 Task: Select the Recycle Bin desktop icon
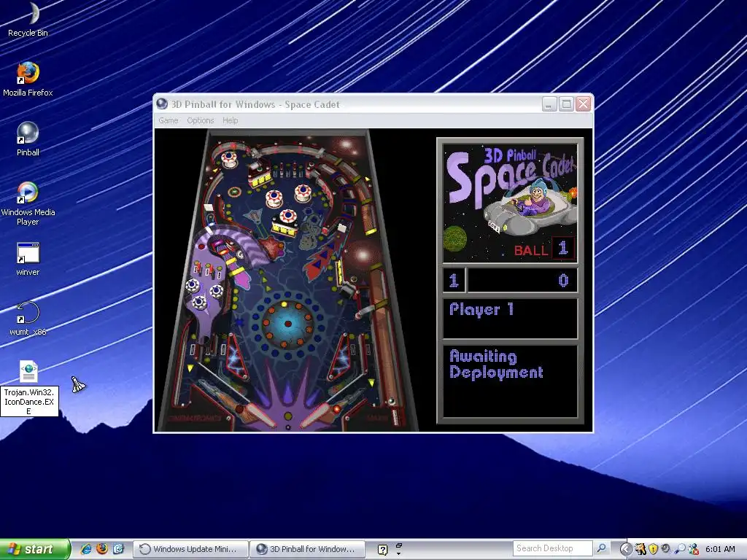coord(28,20)
